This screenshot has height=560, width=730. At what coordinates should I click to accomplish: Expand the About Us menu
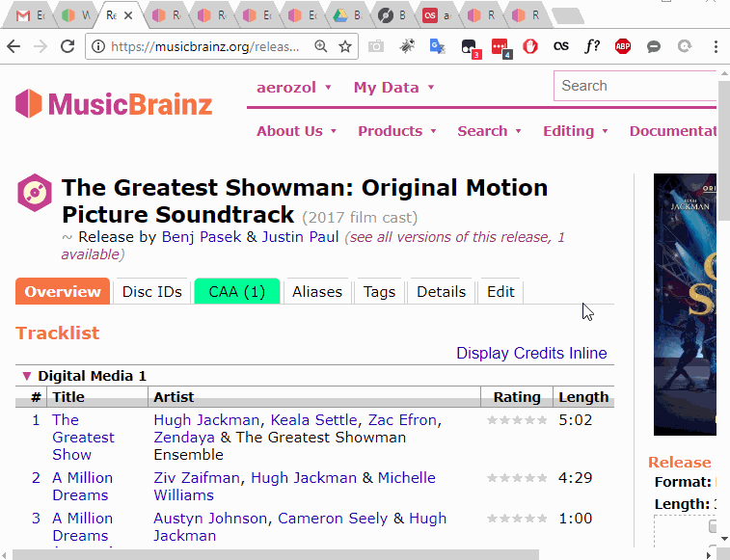click(x=296, y=131)
